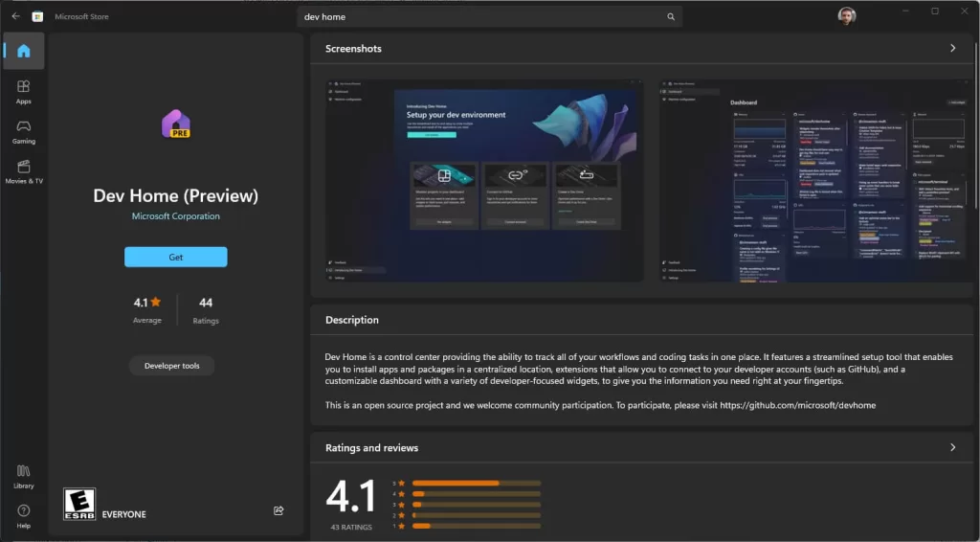Open the Help page
Viewport: 980px width, 542px height.
(x=24, y=516)
